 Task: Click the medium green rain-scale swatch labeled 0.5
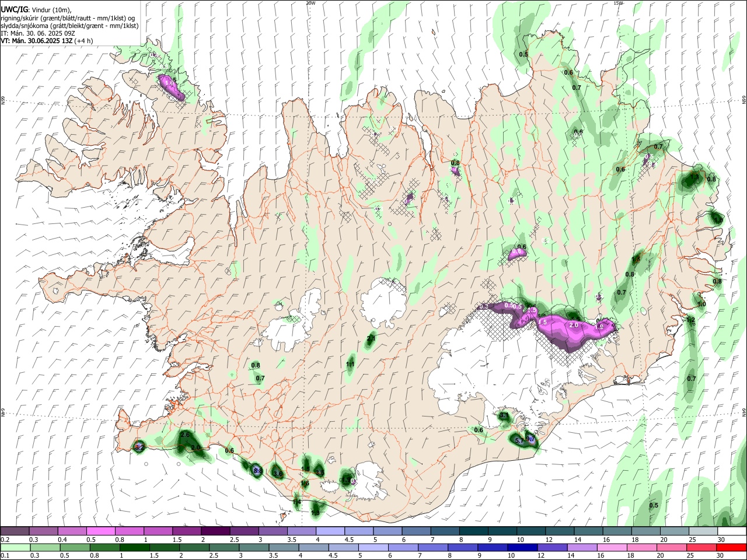pyautogui.click(x=75, y=547)
